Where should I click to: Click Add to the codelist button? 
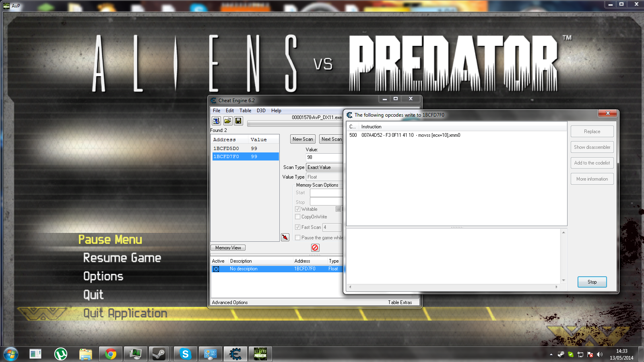click(x=592, y=163)
